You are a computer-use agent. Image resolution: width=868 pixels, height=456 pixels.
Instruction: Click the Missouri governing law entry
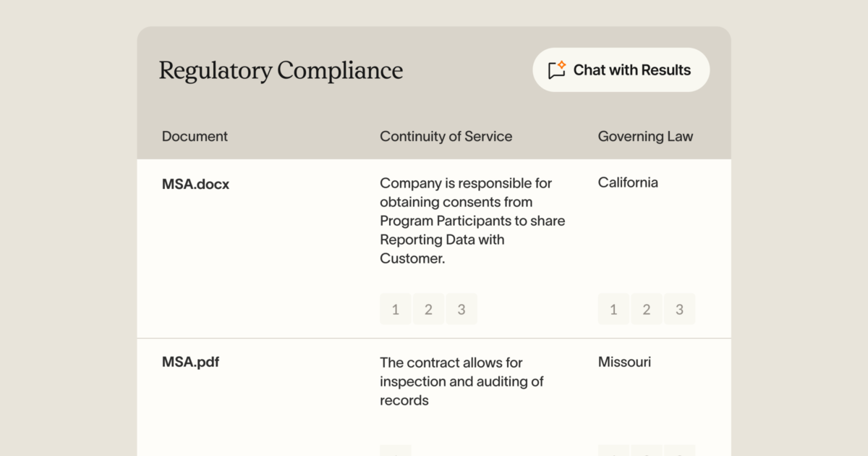624,362
